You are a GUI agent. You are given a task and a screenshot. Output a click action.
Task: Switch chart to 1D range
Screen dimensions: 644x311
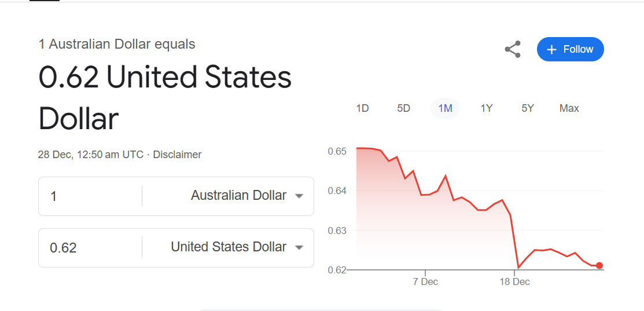(362, 108)
